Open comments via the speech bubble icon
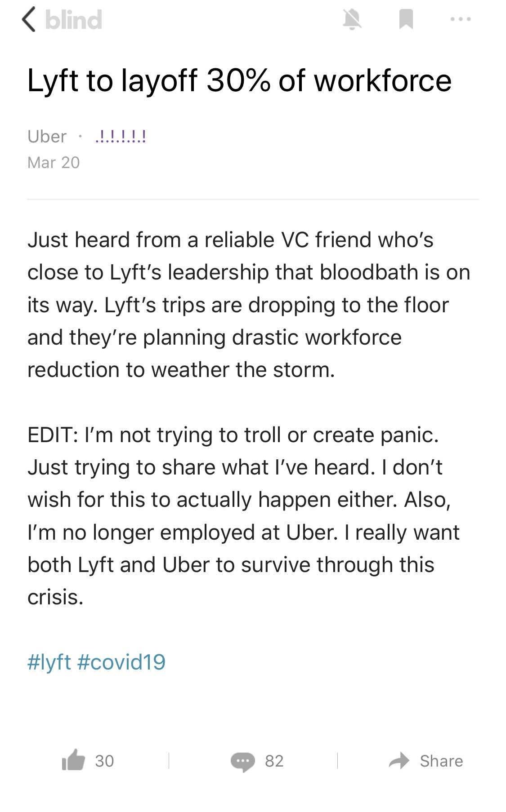This screenshot has height=812, width=506. [243, 761]
